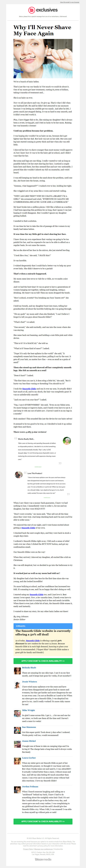Click the woman with mustache hero image
The height and width of the screenshot is (868, 86).
[43, 58]
